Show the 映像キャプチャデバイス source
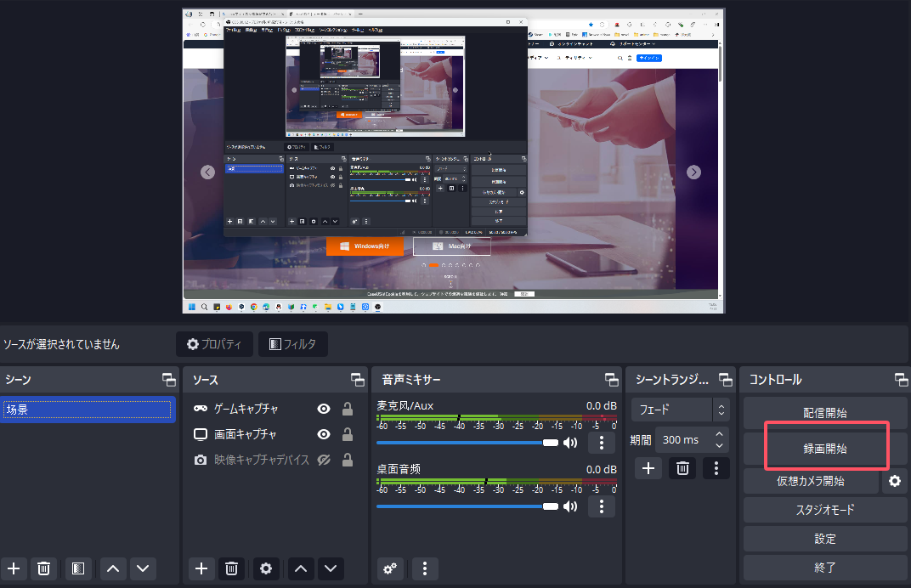 coord(323,460)
